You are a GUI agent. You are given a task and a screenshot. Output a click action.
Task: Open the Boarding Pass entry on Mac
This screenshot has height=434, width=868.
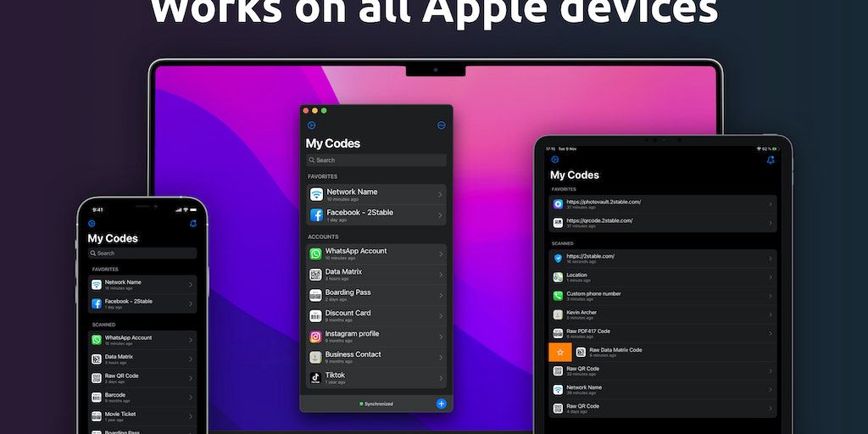coord(376,295)
